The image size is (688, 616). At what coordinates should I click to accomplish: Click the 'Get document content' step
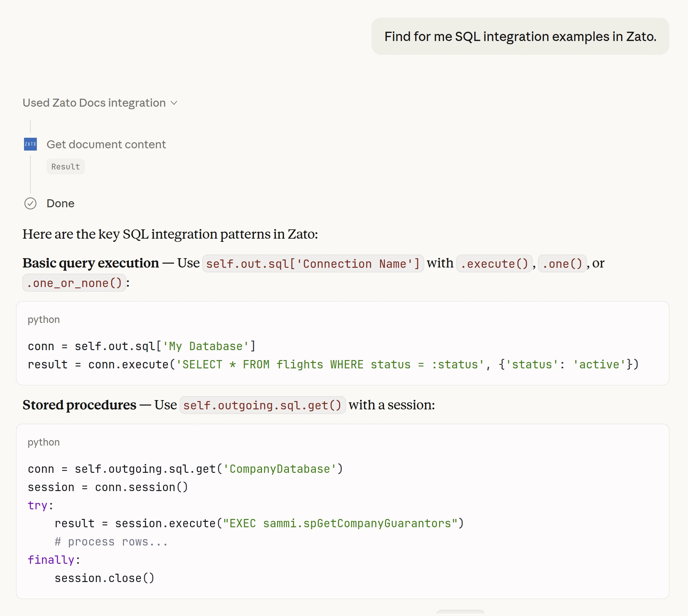click(x=106, y=144)
